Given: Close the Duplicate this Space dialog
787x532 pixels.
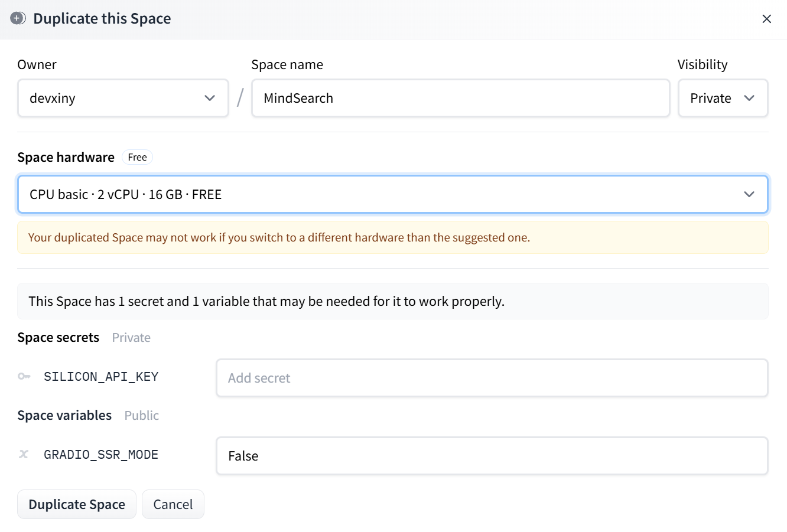Looking at the screenshot, I should (767, 19).
